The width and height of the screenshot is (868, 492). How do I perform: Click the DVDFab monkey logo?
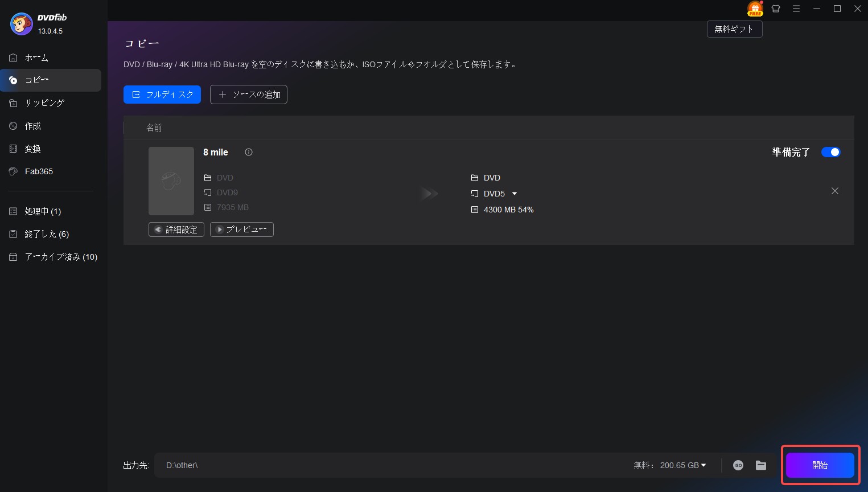tap(22, 24)
